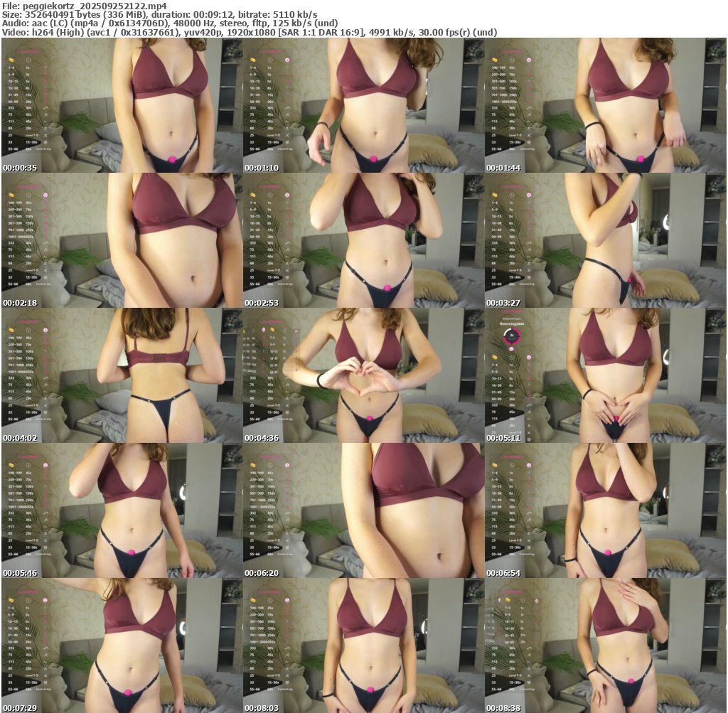Open the frame at 00:05:46
This screenshot has height=713, width=728.
(x=122, y=510)
